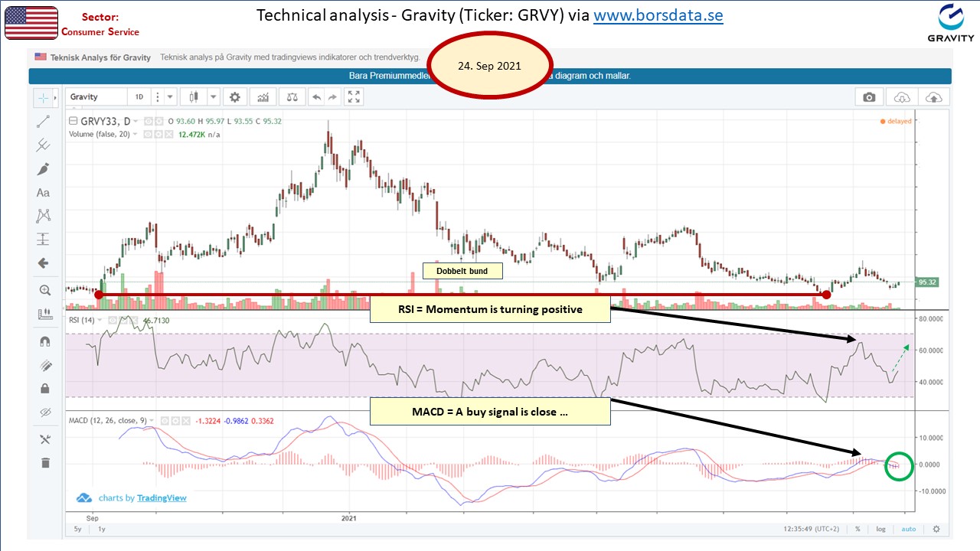
Task: Open the Volume indicator dropdown arrow
Action: coord(136,134)
